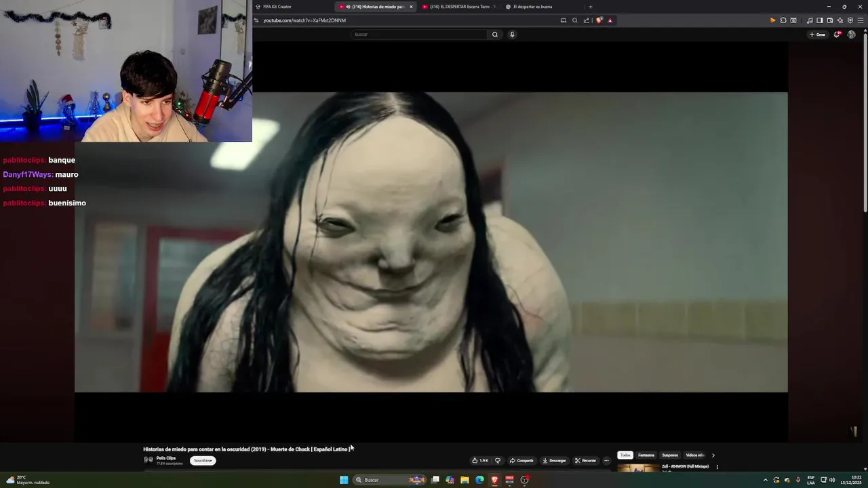The image size is (868, 488).
Task: Click the Brave VPN shield icon
Action: [x=850, y=20]
